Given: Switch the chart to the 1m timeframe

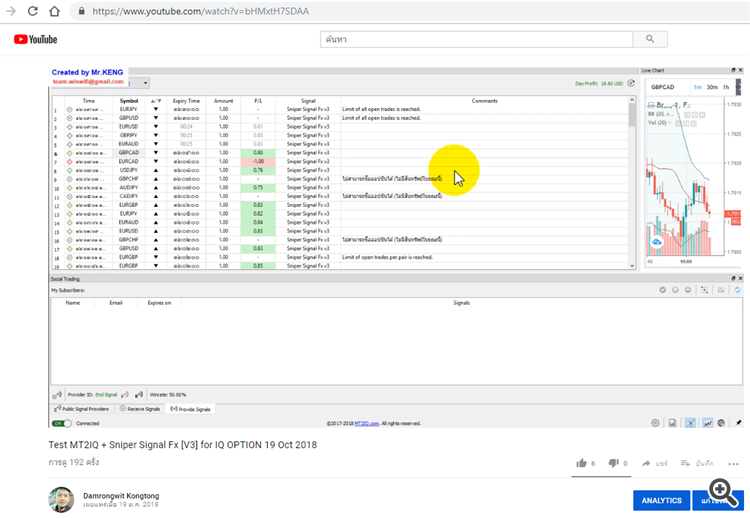Looking at the screenshot, I should (698, 87).
